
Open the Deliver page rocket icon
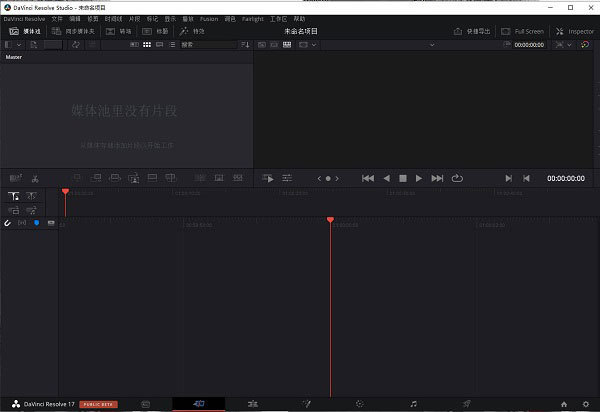467,403
